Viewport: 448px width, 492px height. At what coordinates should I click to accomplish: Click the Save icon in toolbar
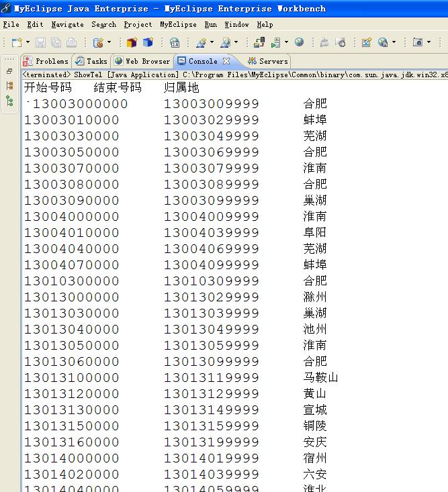tap(40, 42)
